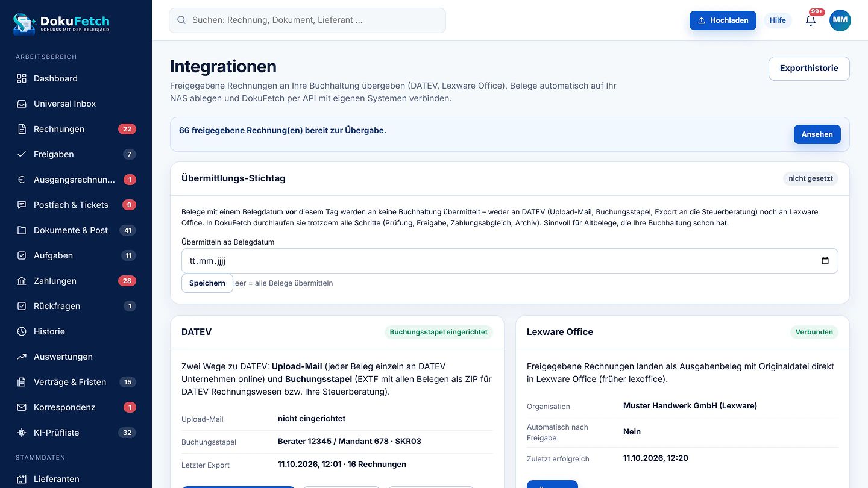The image size is (868, 488).
Task: Open Zahlungen in the sidebar
Action: click(x=76, y=281)
